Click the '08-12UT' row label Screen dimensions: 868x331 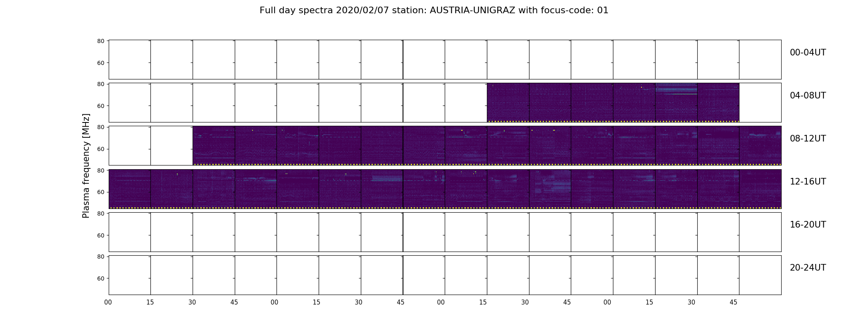coord(808,139)
